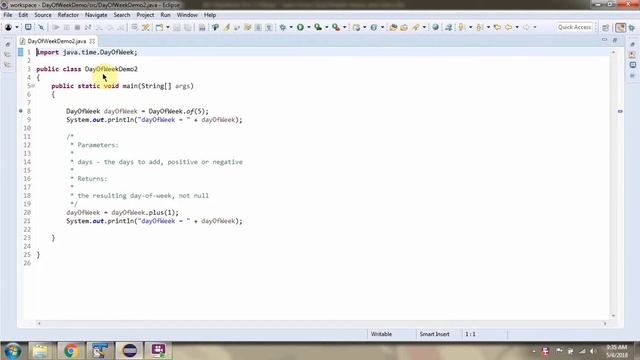Open the Coverage dropdown arrow
Screen dimensions: 640x360
point(327,27)
